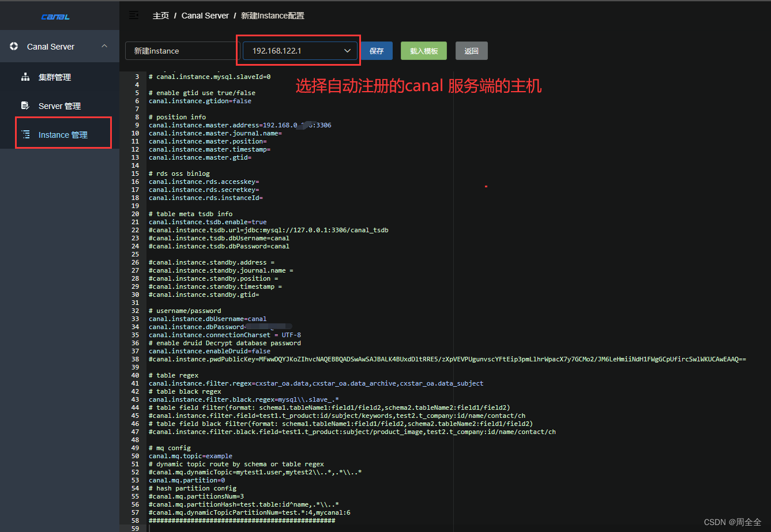
Task: Open Server 管理 menu item
Action: click(x=59, y=106)
